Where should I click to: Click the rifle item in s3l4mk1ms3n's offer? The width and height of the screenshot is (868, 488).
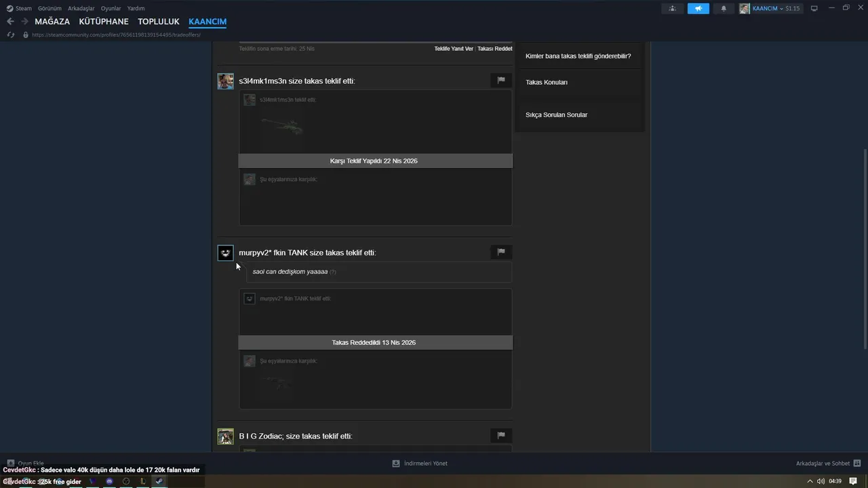coord(281,125)
